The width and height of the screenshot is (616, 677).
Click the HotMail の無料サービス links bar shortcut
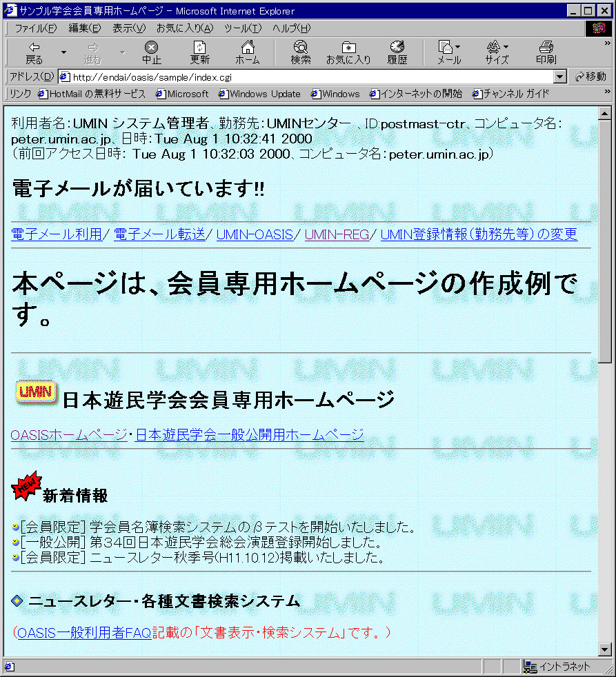click(92, 94)
